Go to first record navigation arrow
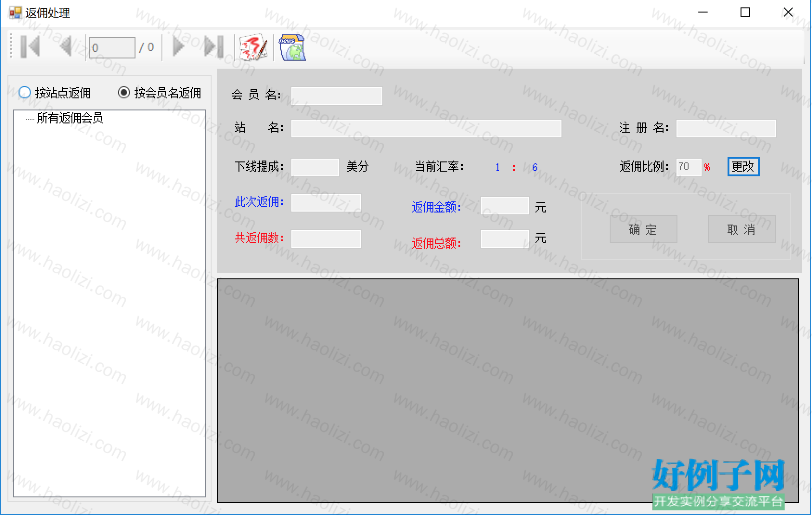This screenshot has width=812, height=515. [x=31, y=47]
